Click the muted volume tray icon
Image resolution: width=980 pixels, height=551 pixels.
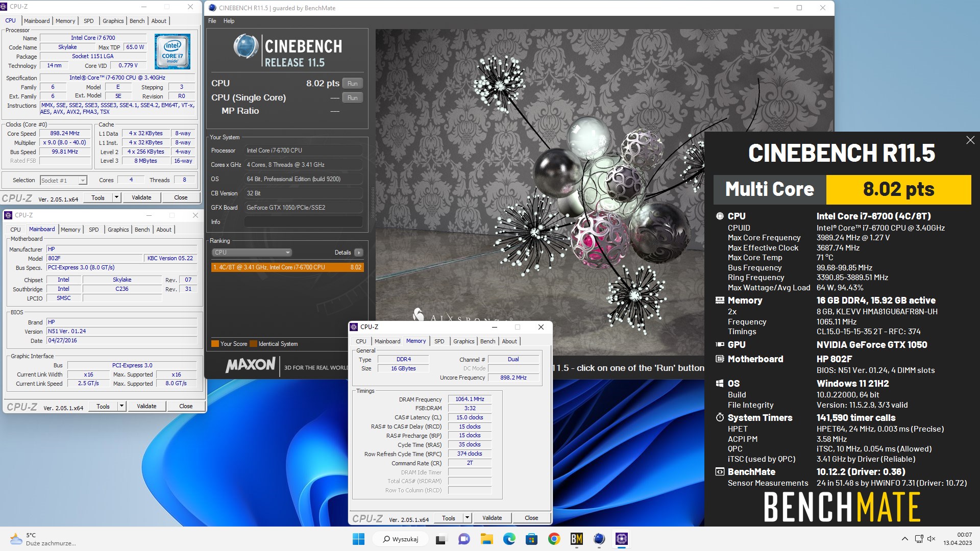click(x=932, y=539)
